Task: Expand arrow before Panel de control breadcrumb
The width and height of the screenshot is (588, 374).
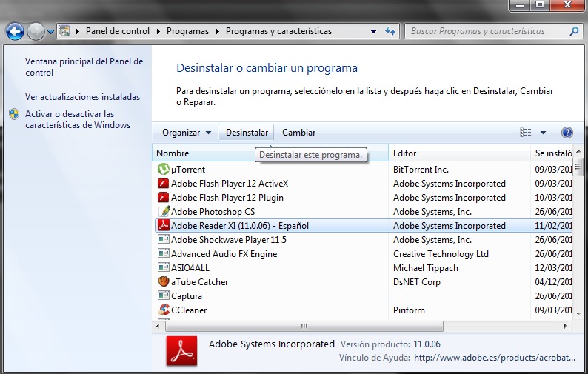Action: pyautogui.click(x=78, y=31)
